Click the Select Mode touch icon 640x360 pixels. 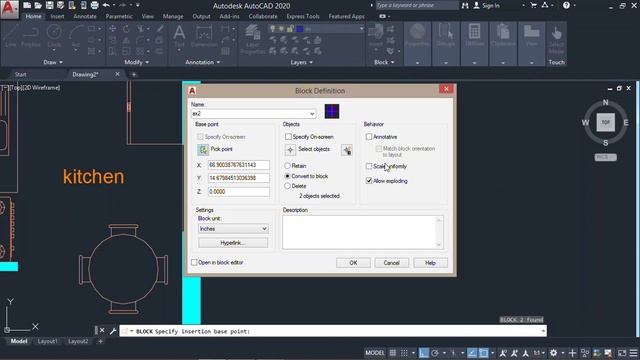pos(556,39)
